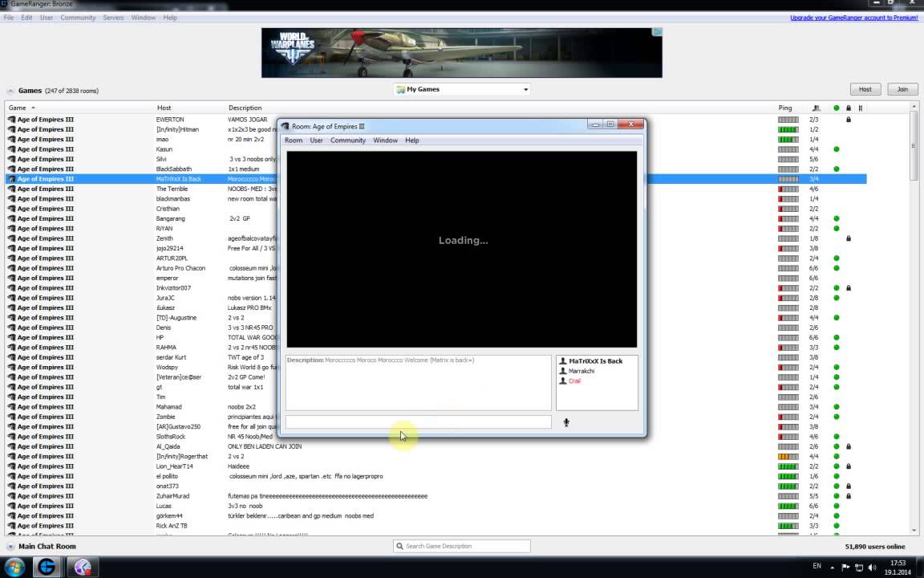
Task: Click the green dot on Kasun's room row
Action: (837, 149)
